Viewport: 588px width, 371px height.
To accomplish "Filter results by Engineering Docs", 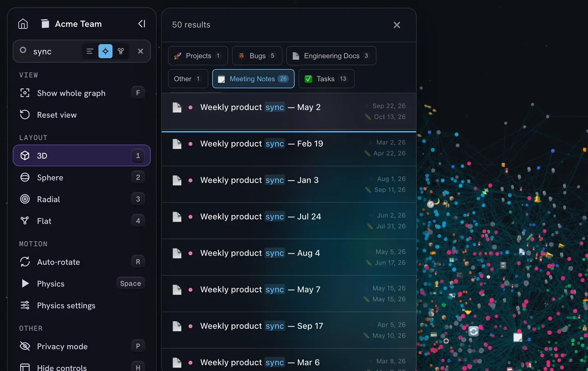I will tap(331, 56).
